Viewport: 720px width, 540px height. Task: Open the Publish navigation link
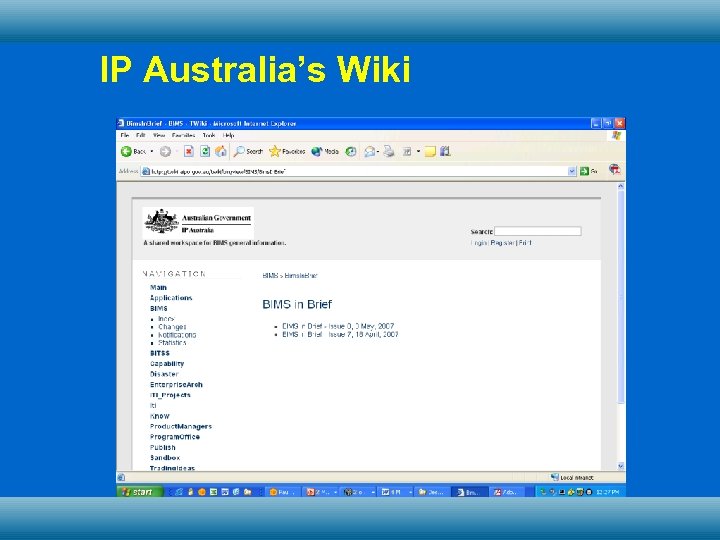163,447
